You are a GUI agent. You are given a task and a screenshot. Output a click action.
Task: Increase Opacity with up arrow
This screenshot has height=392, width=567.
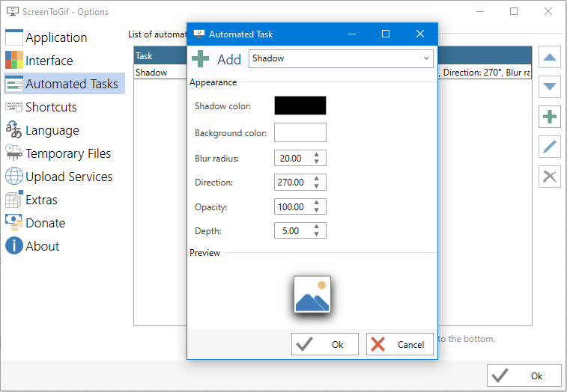316,203
